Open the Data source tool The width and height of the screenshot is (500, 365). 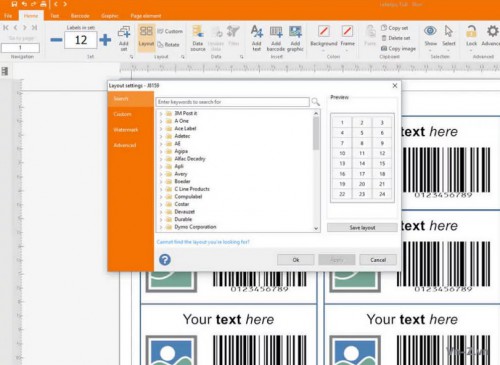coord(198,38)
